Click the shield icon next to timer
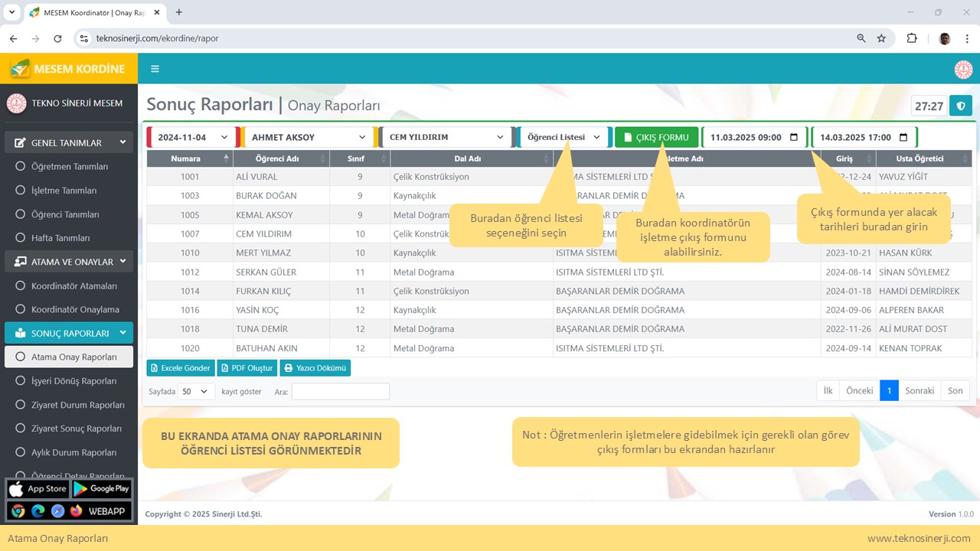980x551 pixels. coord(961,106)
